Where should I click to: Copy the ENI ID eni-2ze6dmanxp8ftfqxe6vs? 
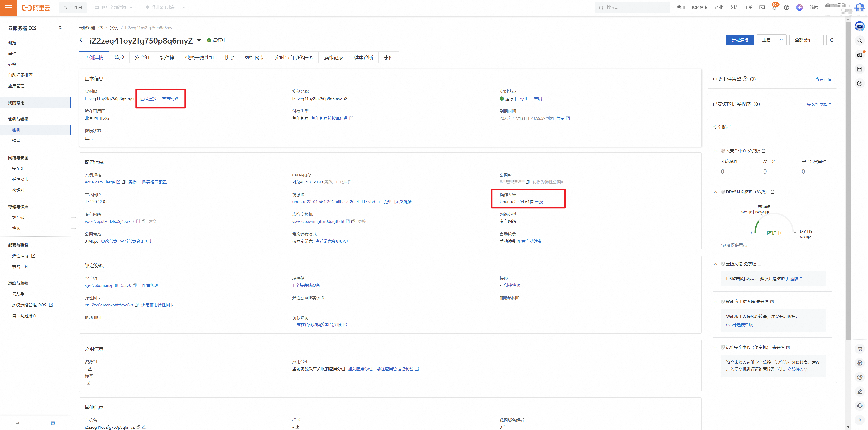[137, 305]
